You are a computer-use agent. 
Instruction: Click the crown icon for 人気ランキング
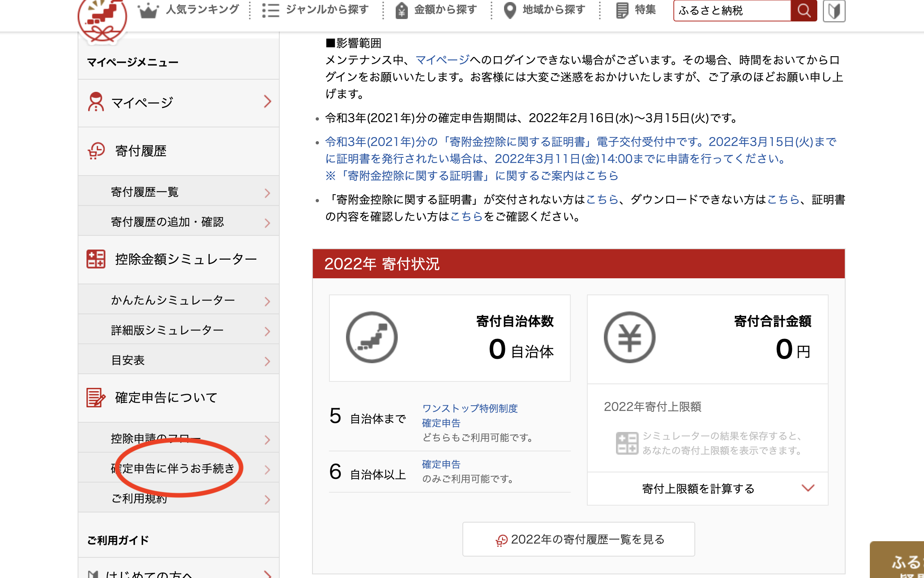pos(148,10)
